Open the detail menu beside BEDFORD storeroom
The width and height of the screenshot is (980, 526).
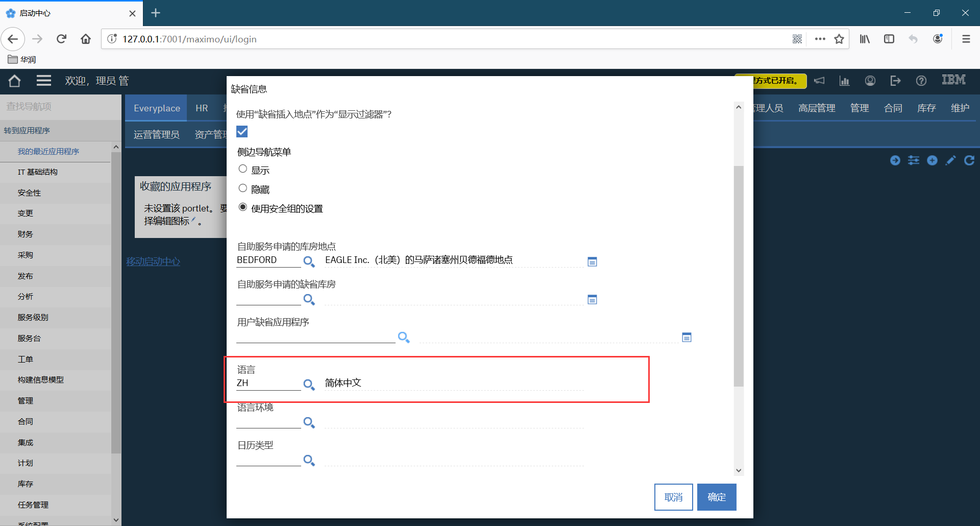[x=592, y=261]
